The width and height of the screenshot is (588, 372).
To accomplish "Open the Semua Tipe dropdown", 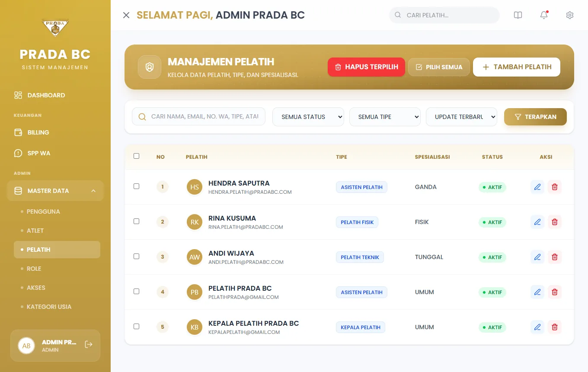I will (385, 117).
